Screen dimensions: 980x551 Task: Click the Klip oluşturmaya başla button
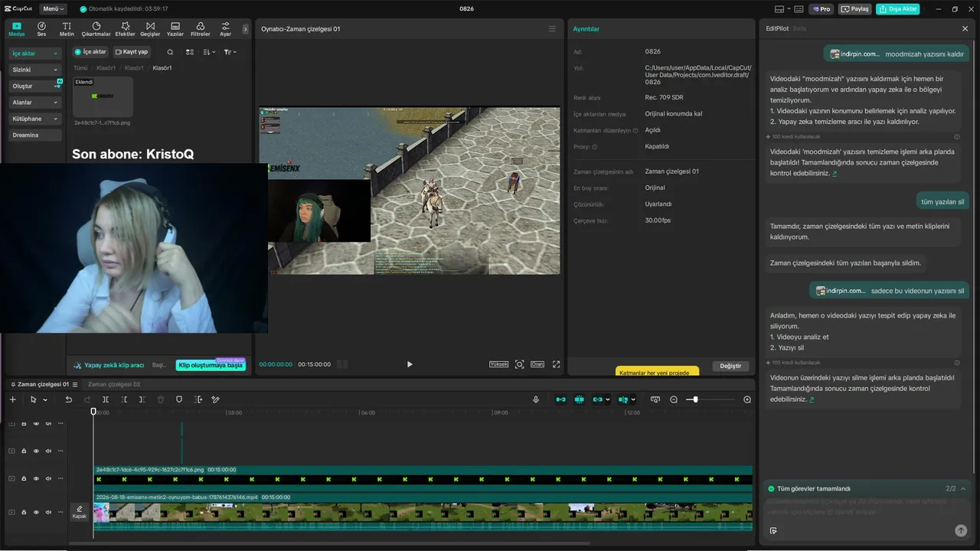(211, 365)
